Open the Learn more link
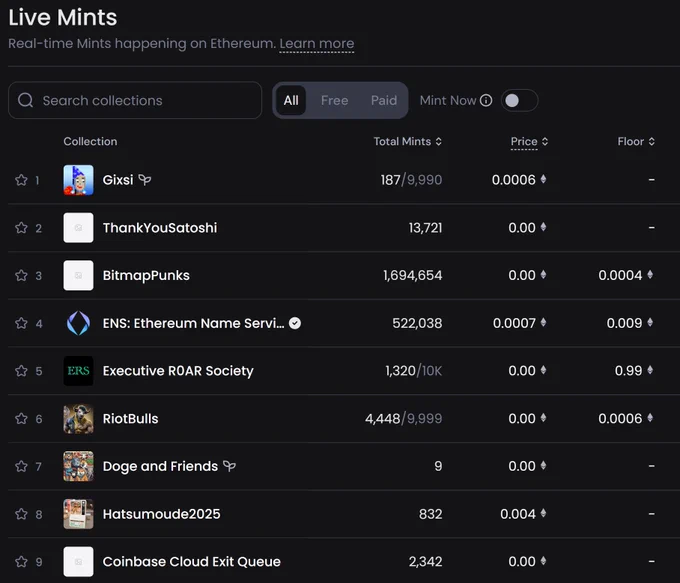Image resolution: width=680 pixels, height=583 pixels. (x=317, y=43)
